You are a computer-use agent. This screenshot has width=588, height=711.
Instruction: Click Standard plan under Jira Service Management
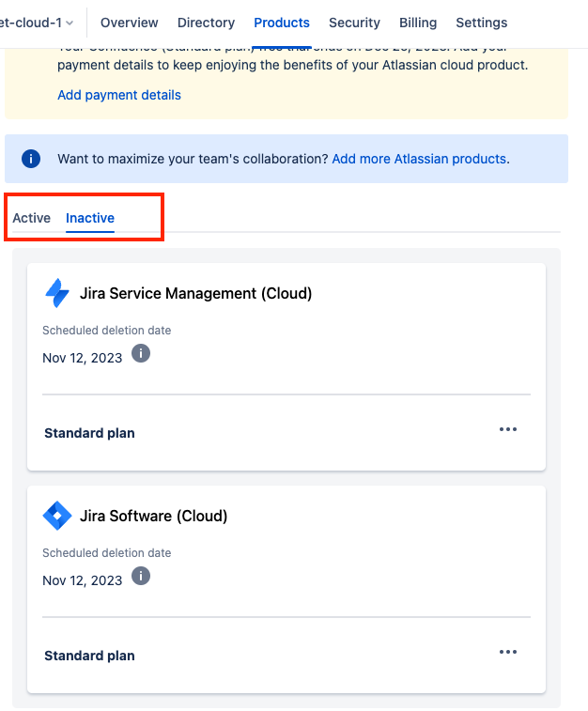click(89, 433)
